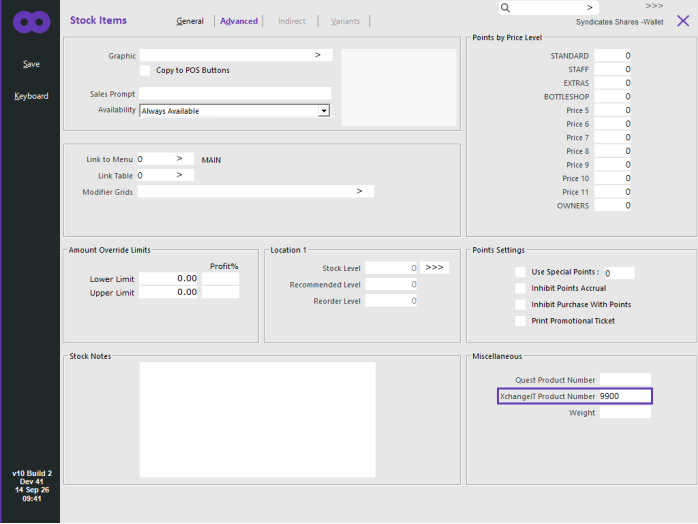
Task: Switch to the General tab
Action: click(x=190, y=21)
